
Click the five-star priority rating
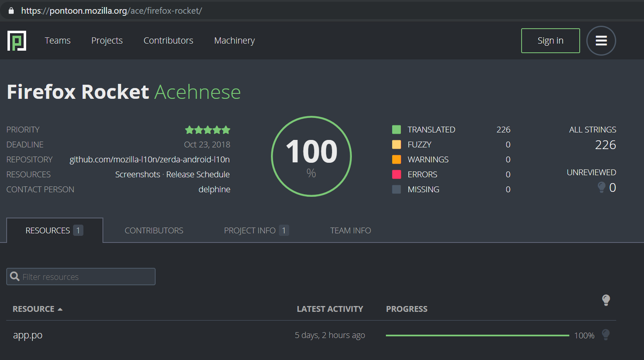click(x=207, y=130)
